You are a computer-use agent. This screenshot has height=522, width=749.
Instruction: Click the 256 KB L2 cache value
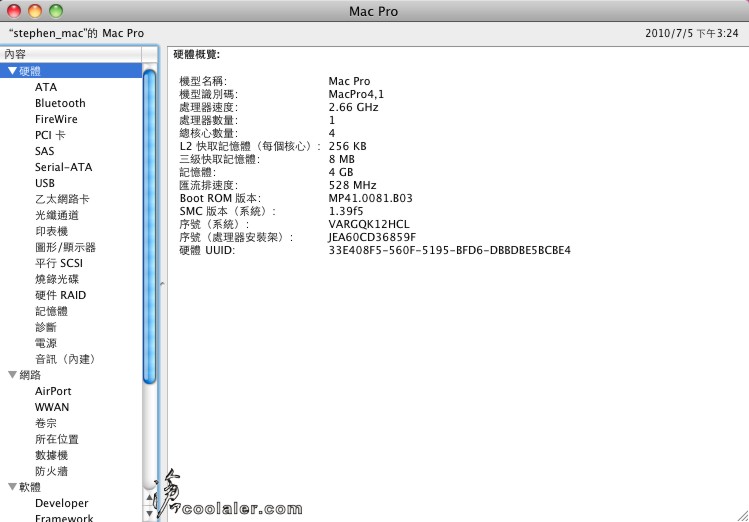347,146
